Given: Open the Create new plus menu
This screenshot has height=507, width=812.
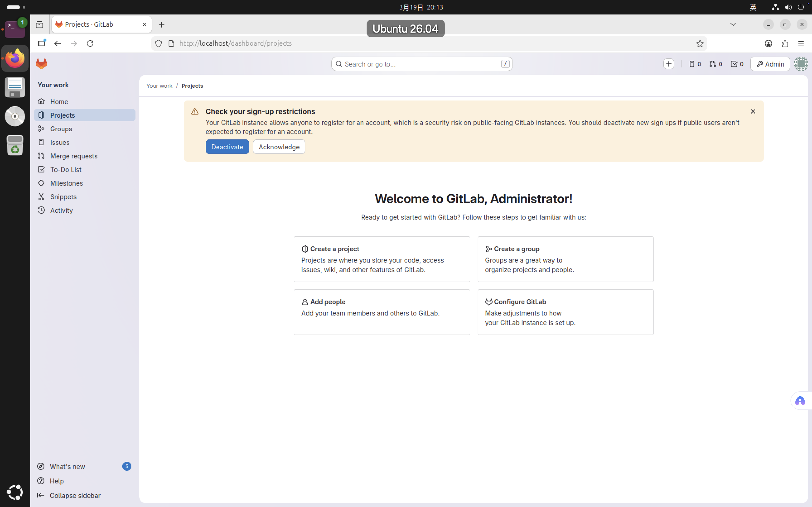Looking at the screenshot, I should [668, 64].
